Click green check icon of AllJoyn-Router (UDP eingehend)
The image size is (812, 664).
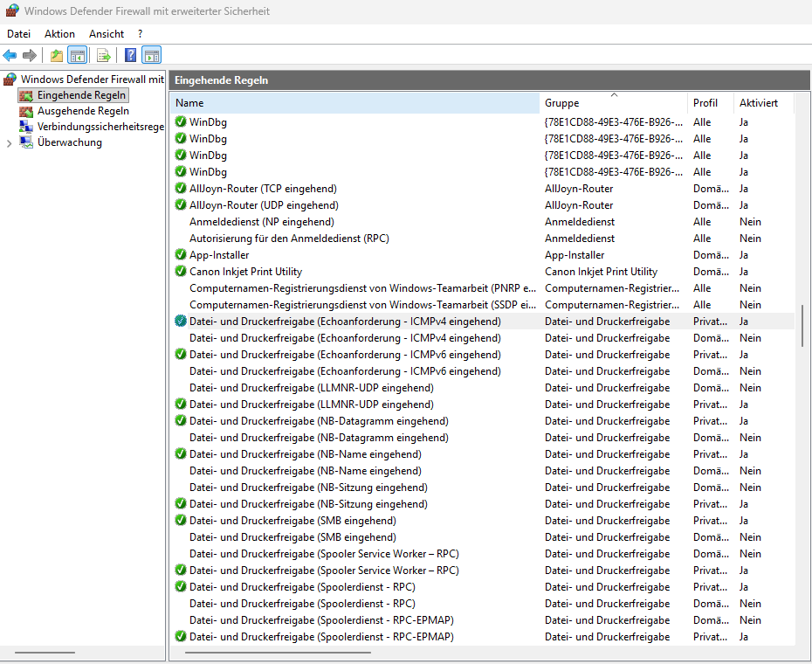click(180, 204)
